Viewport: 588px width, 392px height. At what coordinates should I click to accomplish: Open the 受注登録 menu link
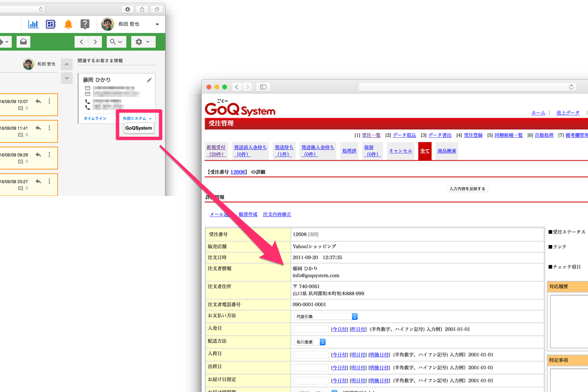[473, 135]
